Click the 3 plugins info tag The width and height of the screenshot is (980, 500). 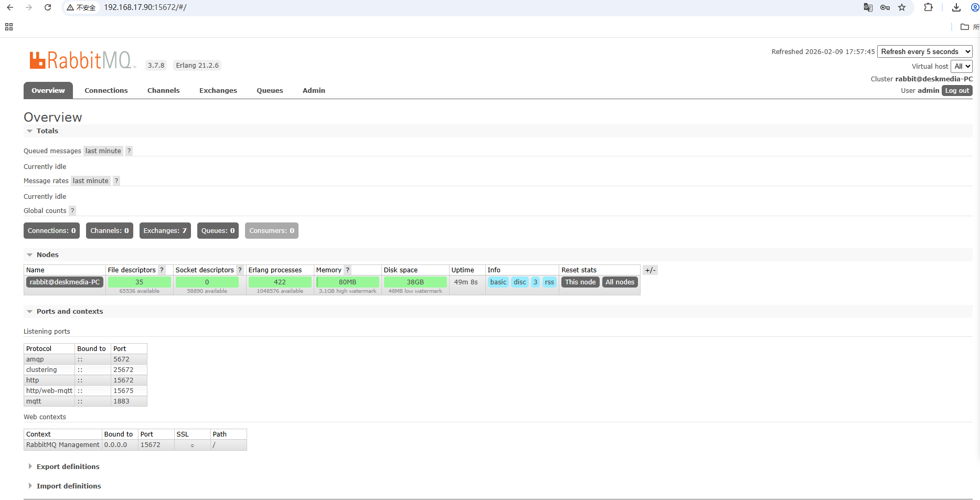(x=535, y=282)
